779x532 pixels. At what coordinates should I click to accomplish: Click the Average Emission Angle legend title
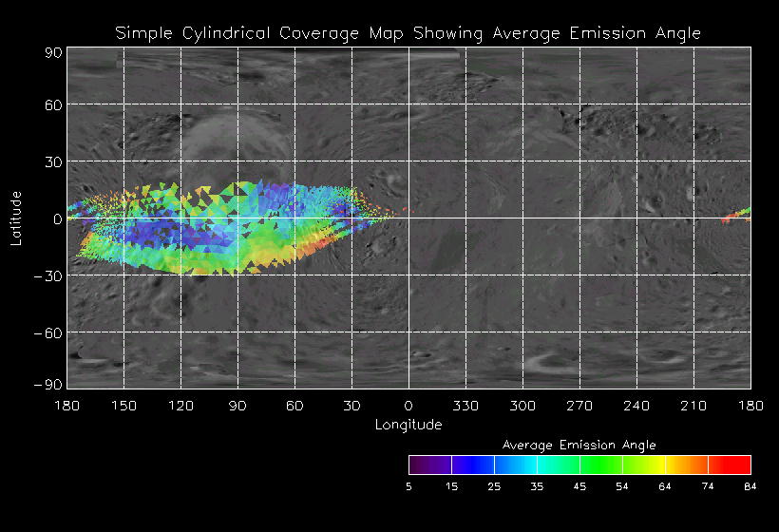(x=579, y=445)
